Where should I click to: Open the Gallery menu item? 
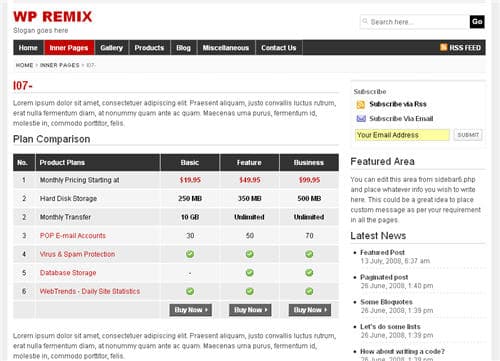pos(111,48)
